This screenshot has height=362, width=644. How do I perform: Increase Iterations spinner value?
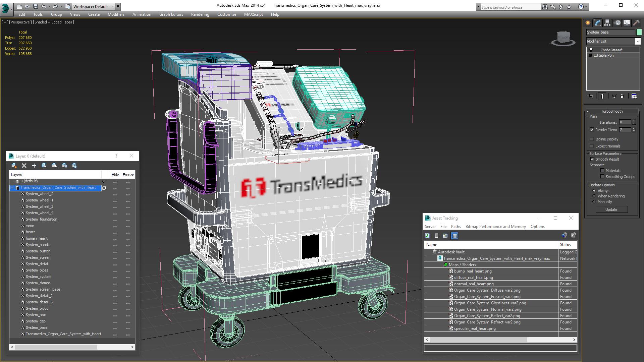634,121
